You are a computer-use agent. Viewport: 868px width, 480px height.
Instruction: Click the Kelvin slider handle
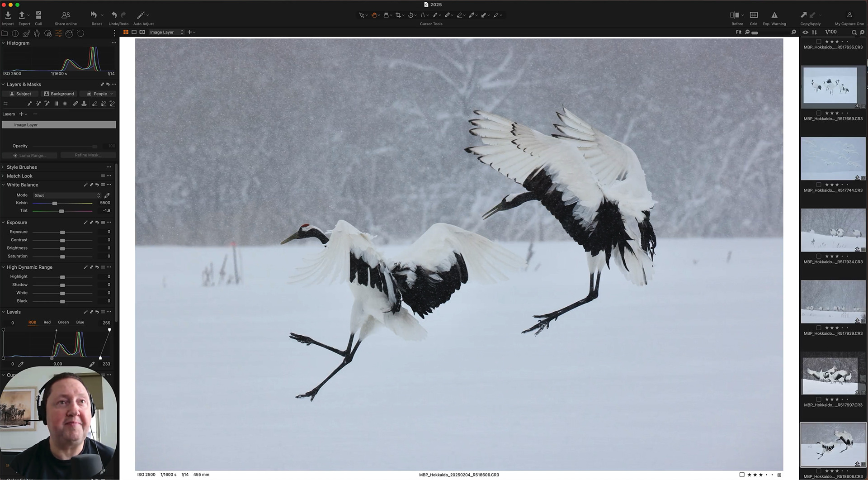[55, 203]
